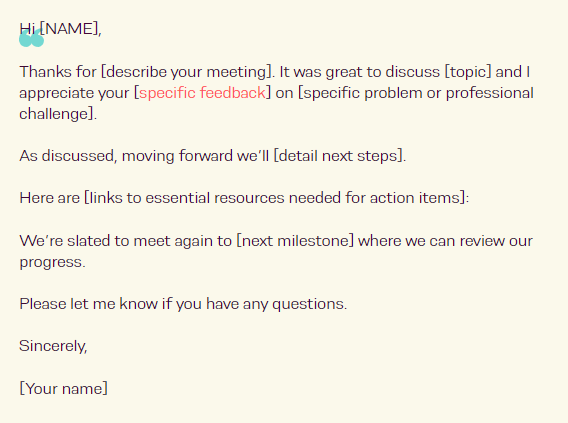
Task: Open the 'specific feedback' red link
Action: pyautogui.click(x=202, y=93)
